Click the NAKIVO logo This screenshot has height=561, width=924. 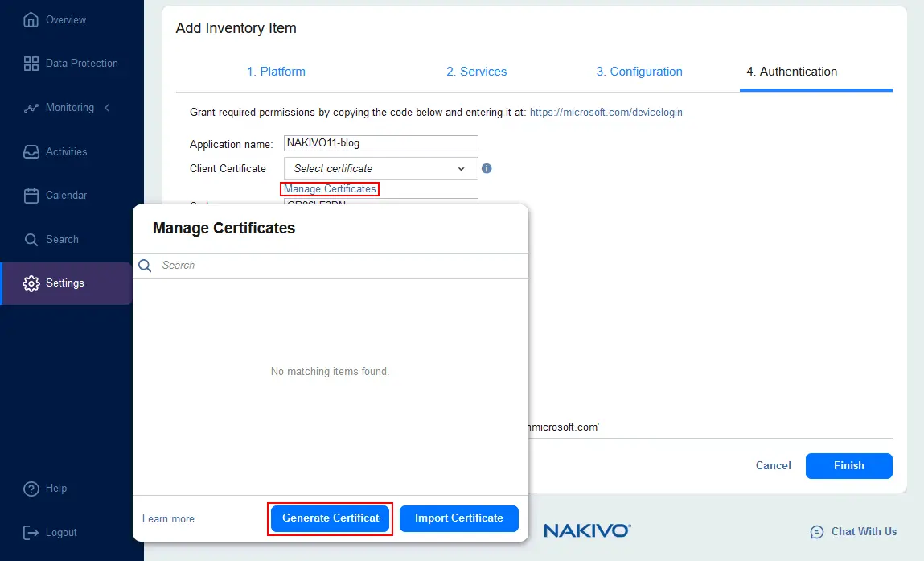[587, 531]
